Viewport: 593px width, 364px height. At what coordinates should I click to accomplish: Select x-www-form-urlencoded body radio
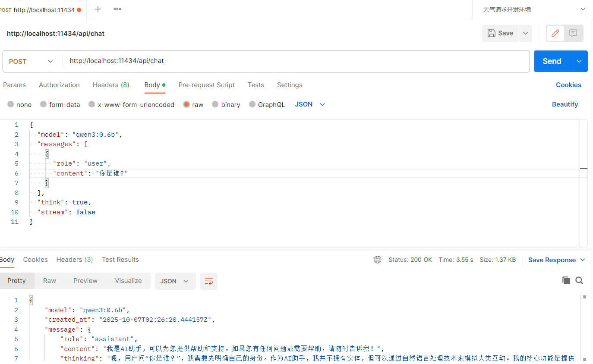click(91, 104)
